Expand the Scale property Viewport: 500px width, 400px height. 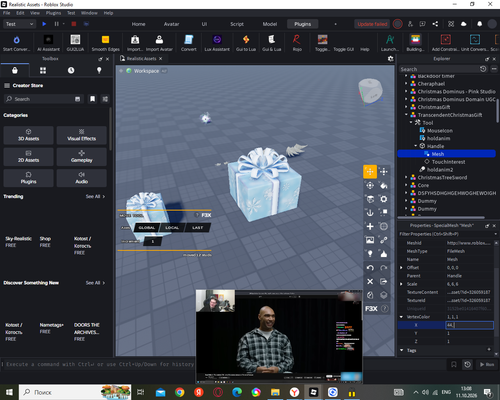[401, 284]
